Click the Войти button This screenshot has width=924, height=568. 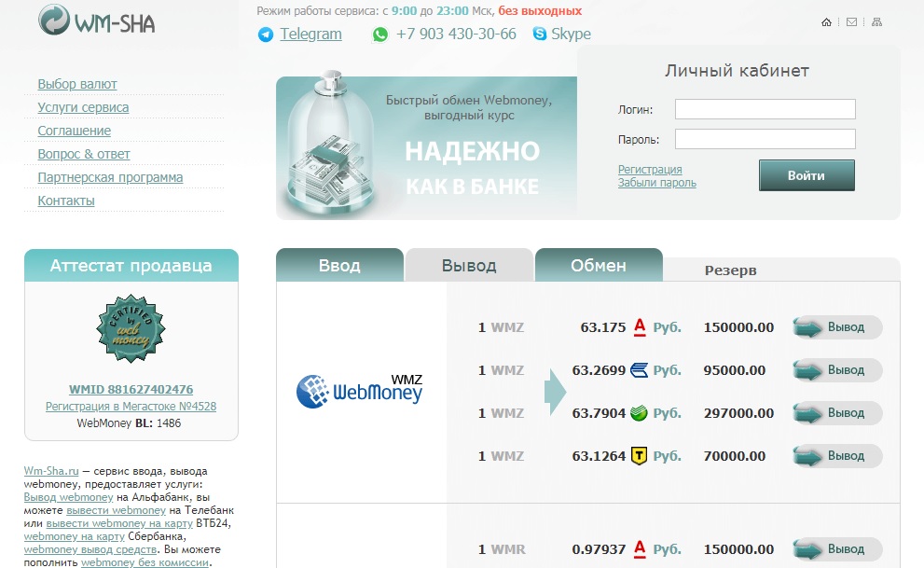(x=807, y=175)
